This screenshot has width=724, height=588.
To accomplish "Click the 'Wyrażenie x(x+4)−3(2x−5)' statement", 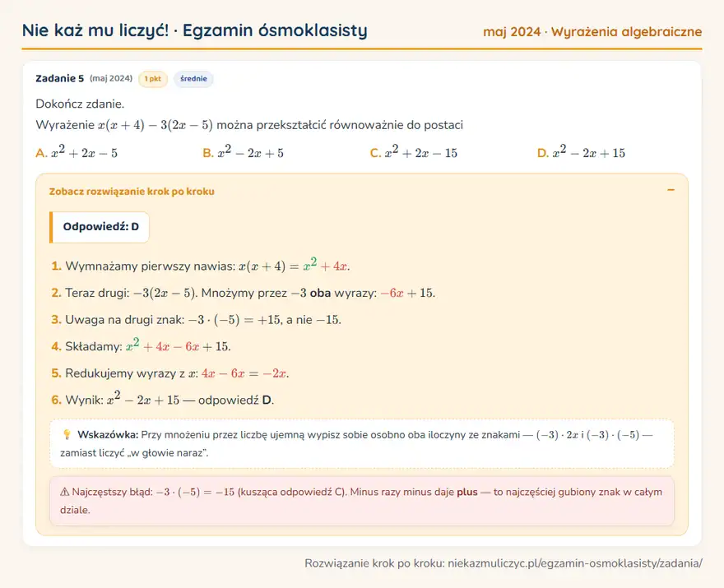I will pyautogui.click(x=249, y=125).
